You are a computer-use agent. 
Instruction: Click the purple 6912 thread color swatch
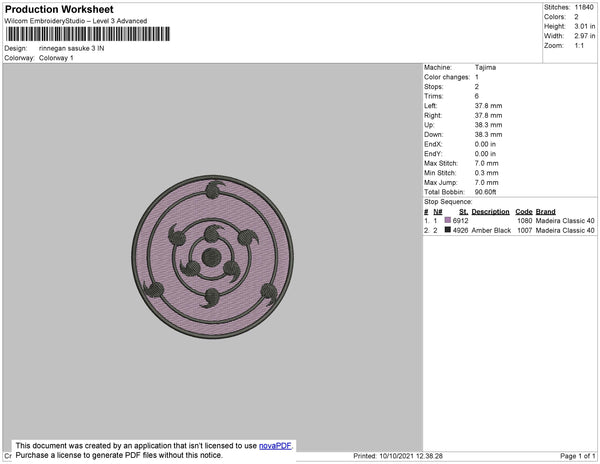[x=447, y=220]
